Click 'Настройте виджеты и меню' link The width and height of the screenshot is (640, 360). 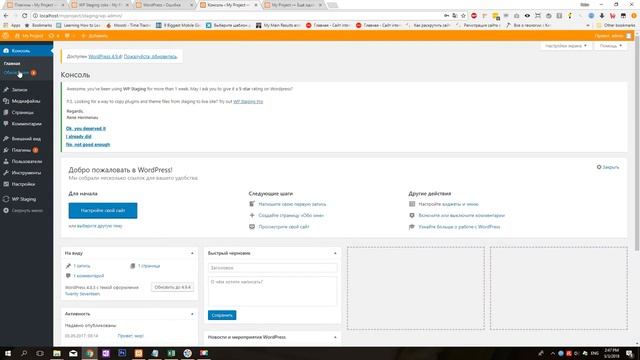point(448,204)
